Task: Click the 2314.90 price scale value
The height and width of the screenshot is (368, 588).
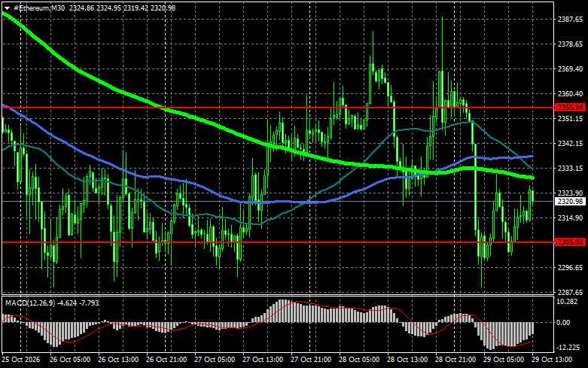Action: (x=571, y=217)
